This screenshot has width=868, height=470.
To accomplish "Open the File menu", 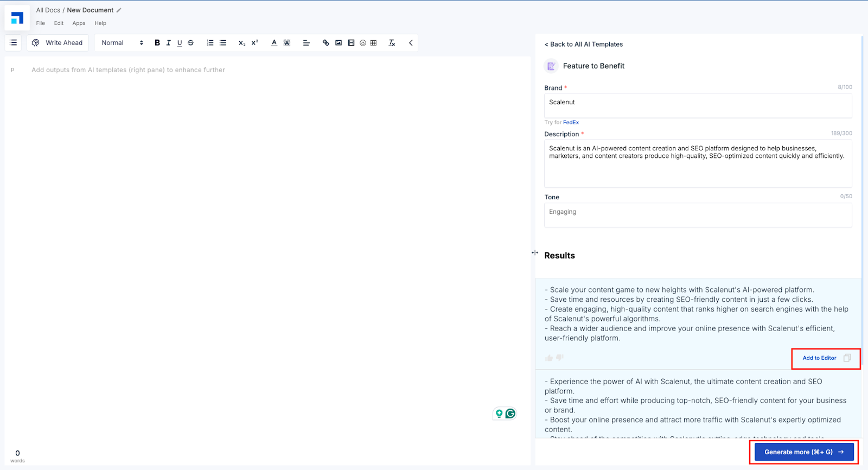I will [41, 23].
